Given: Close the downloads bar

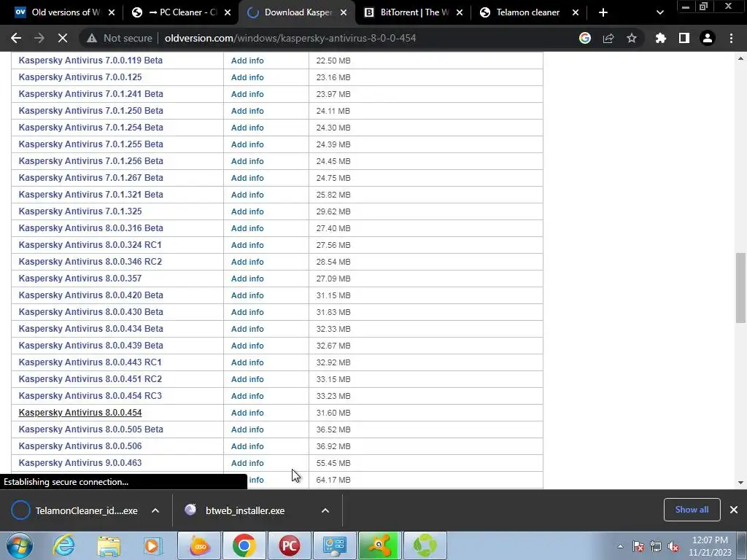Looking at the screenshot, I should click(x=734, y=510).
